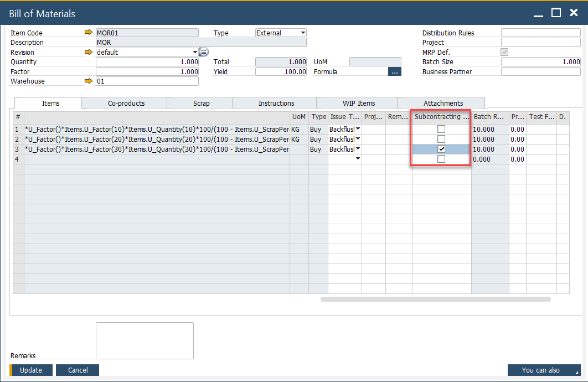
Task: Uncheck Subcontracting checkbox in row 3
Action: point(441,149)
